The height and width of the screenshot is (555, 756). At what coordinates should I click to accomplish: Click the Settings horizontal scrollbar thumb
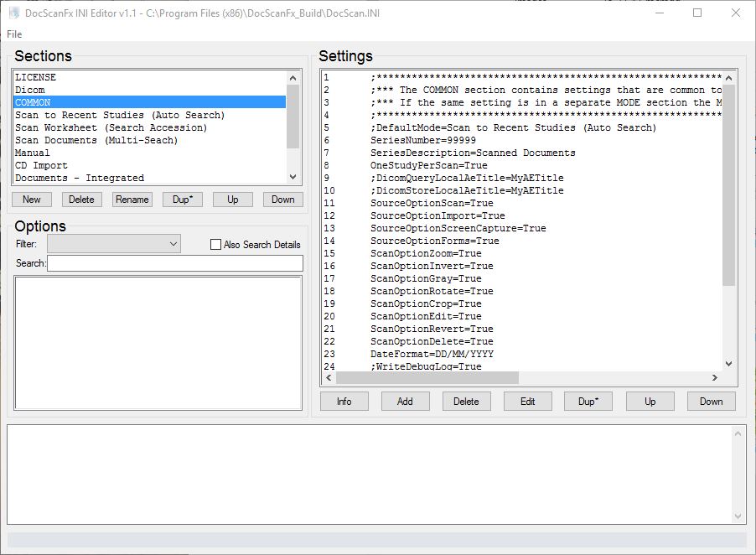point(427,377)
